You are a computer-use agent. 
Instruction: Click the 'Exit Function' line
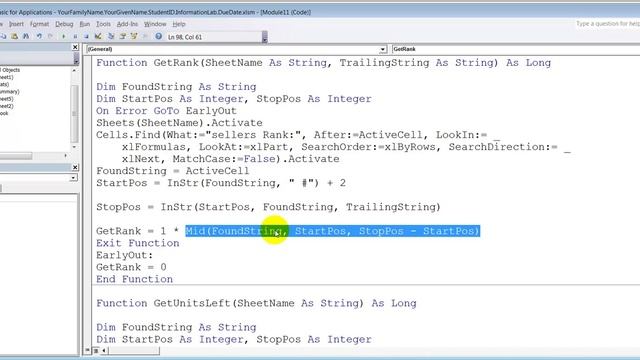click(138, 243)
